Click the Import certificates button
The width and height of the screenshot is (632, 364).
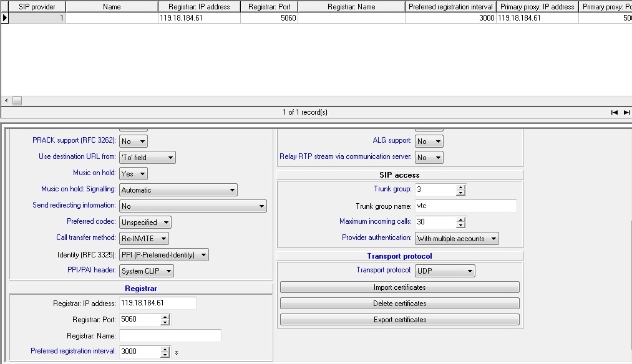(400, 287)
